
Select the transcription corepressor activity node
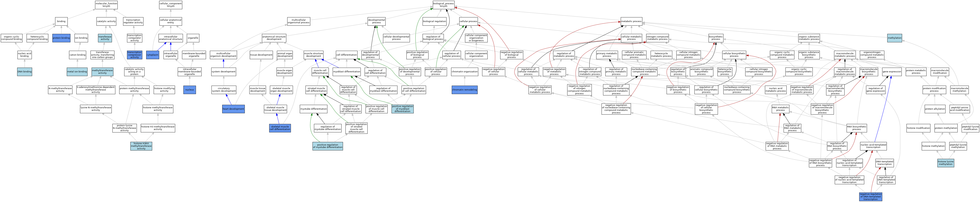(x=134, y=55)
